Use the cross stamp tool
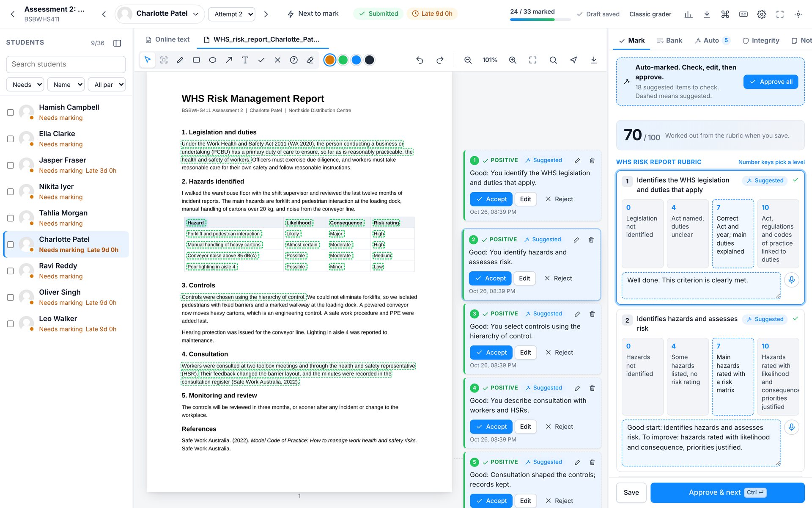Image resolution: width=812 pixels, height=508 pixels. coord(277,60)
